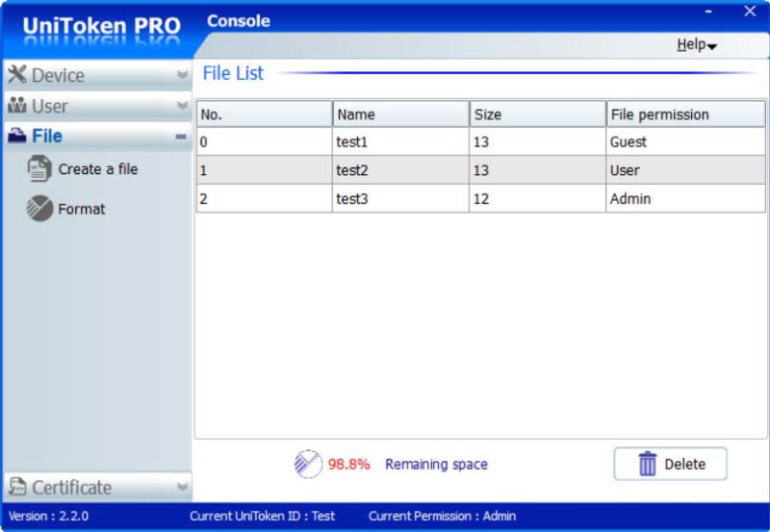Viewport: 770px width, 532px height.
Task: Close the UniToken PRO Console window
Action: pyautogui.click(x=750, y=11)
